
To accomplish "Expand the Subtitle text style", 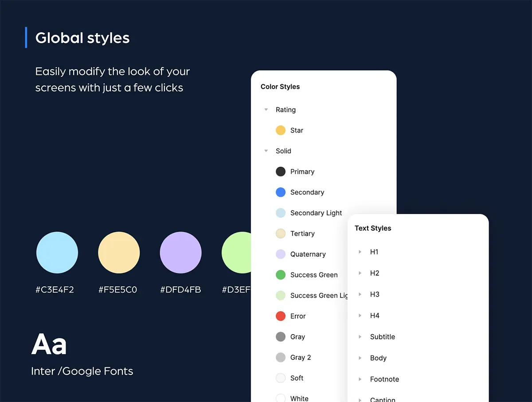I will [360, 337].
